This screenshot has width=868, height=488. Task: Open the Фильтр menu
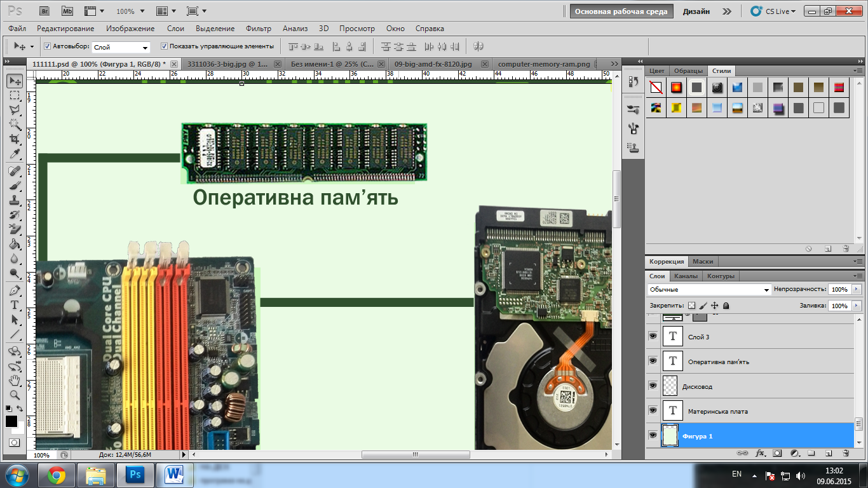click(x=258, y=29)
